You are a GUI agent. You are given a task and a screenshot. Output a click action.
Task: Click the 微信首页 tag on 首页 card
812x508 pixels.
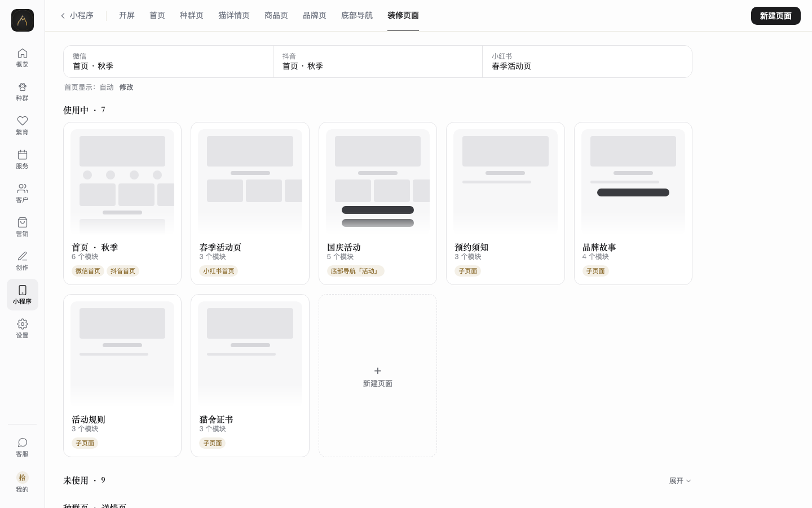[x=88, y=271]
